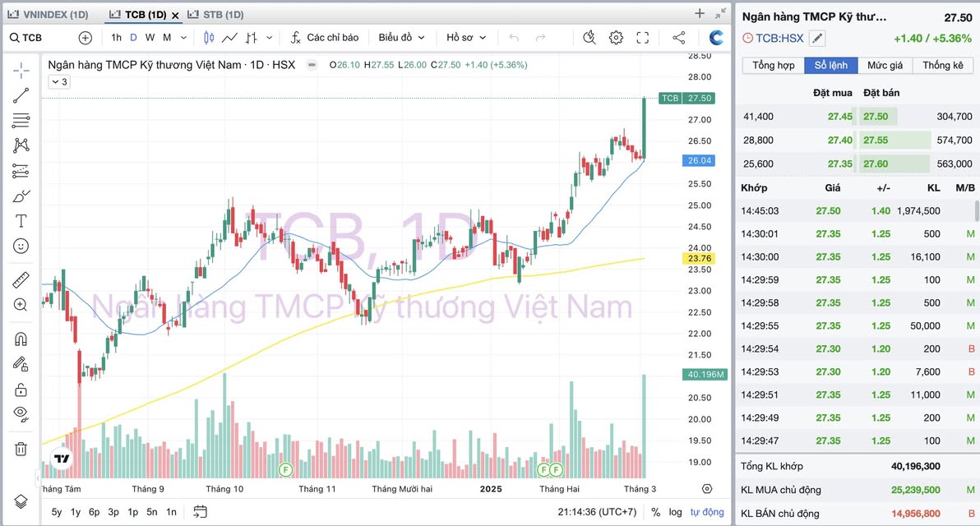Click the order list scrollbar
The image size is (980, 526).
[x=976, y=211]
